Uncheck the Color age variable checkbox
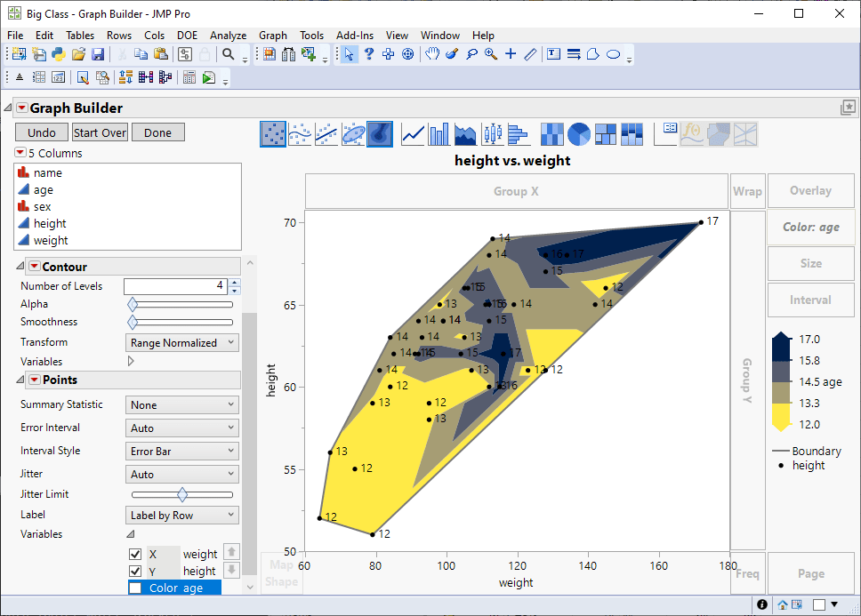The width and height of the screenshot is (861, 616). (135, 587)
